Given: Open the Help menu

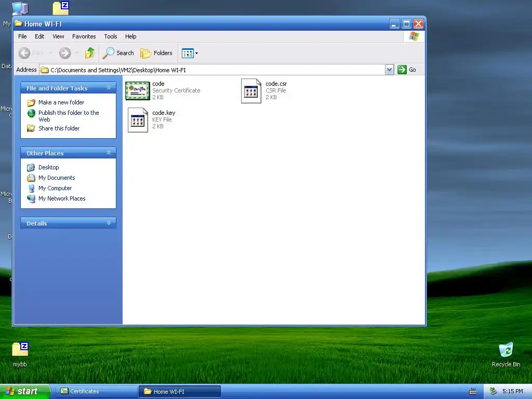Looking at the screenshot, I should (130, 36).
